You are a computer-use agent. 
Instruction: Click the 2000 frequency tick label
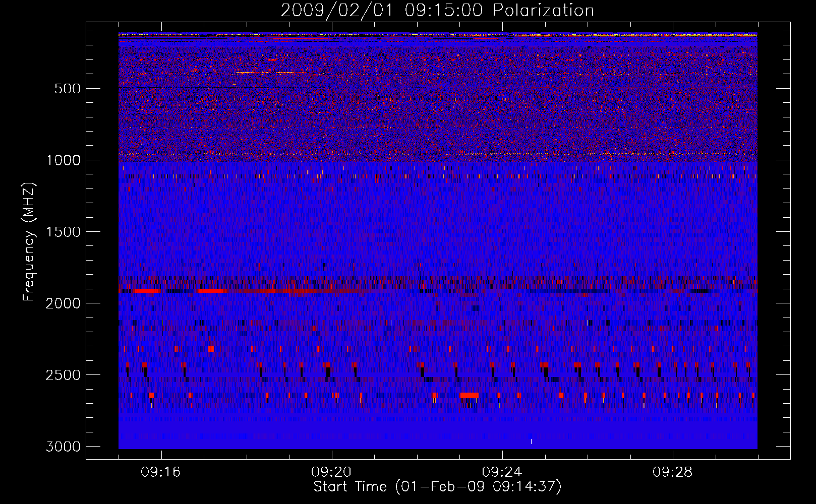(63, 303)
